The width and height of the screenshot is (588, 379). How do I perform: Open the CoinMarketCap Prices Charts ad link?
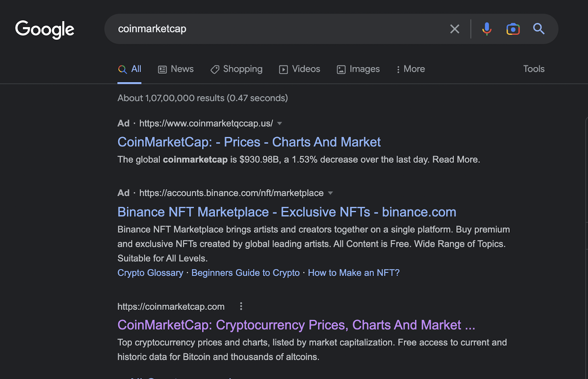[249, 142]
